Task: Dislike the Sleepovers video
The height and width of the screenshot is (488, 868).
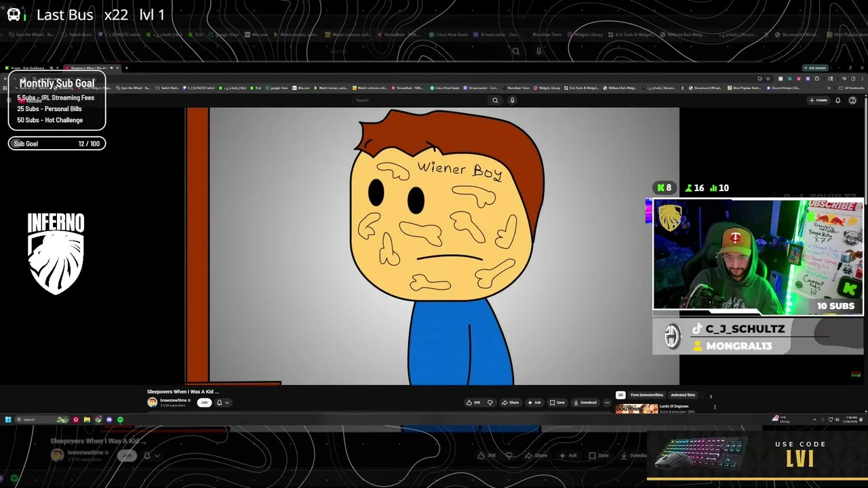Action: pos(490,403)
